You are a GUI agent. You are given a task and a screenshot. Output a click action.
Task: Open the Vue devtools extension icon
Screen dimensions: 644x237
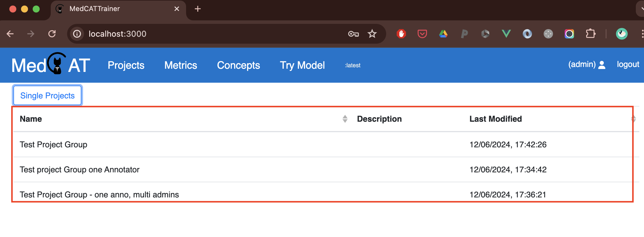[x=506, y=34]
